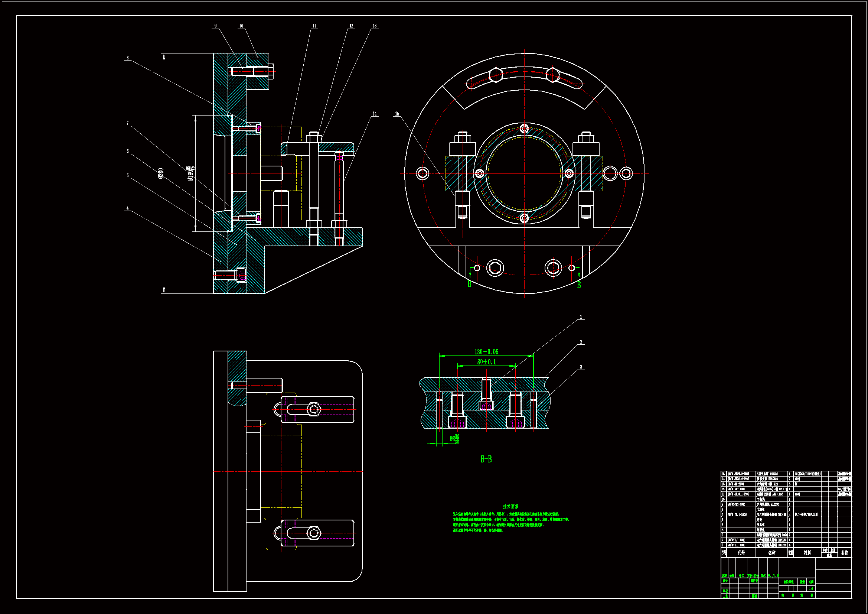868x614 pixels.
Task: Select the 1:1 scale value cell
Action: (811, 589)
